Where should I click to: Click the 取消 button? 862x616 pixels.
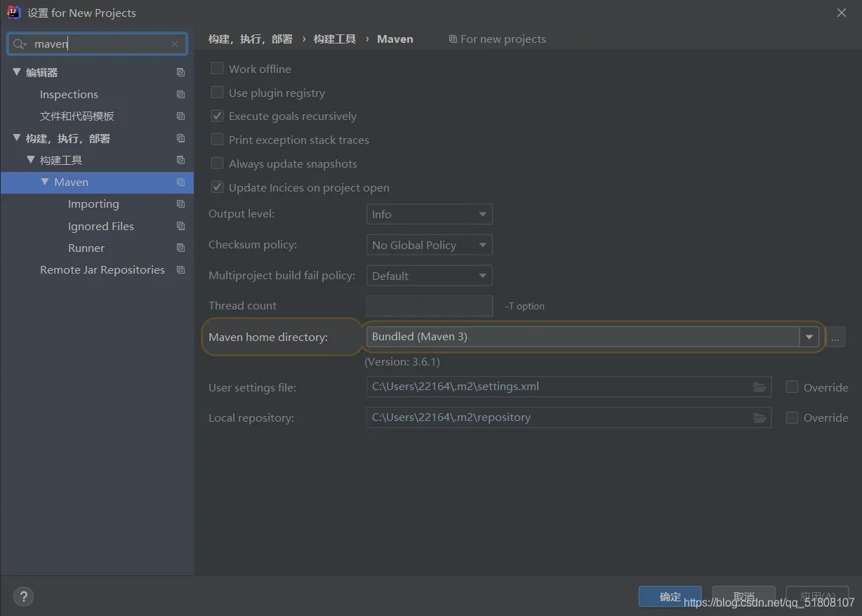pos(743,596)
